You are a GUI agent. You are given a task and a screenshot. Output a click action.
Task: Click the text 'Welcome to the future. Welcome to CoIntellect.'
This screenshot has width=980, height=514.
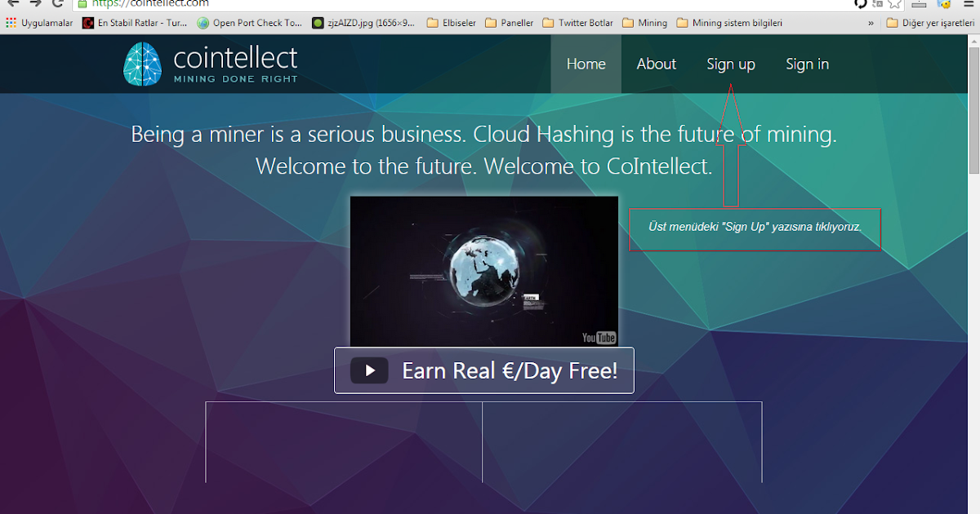click(x=484, y=166)
